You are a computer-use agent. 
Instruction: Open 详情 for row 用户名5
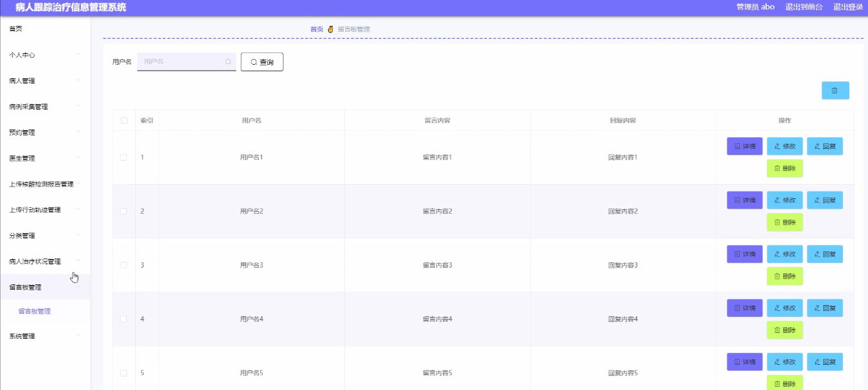745,361
